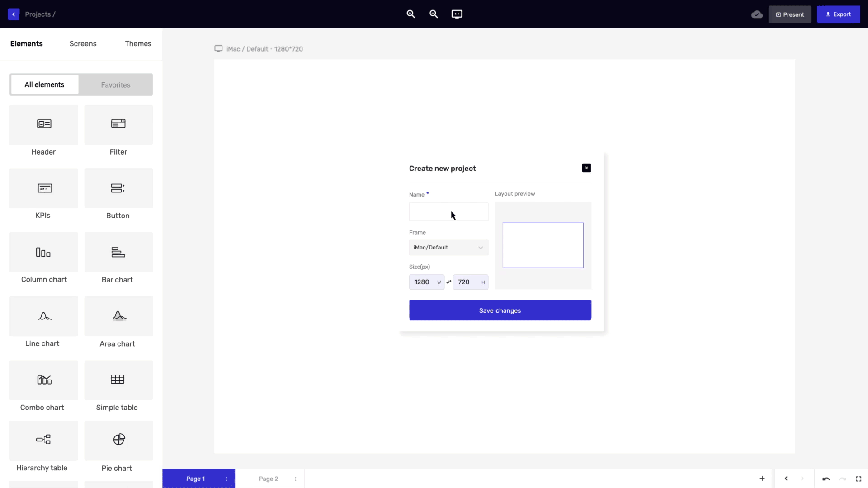
Task: Select the Pie chart element
Action: [118, 441]
